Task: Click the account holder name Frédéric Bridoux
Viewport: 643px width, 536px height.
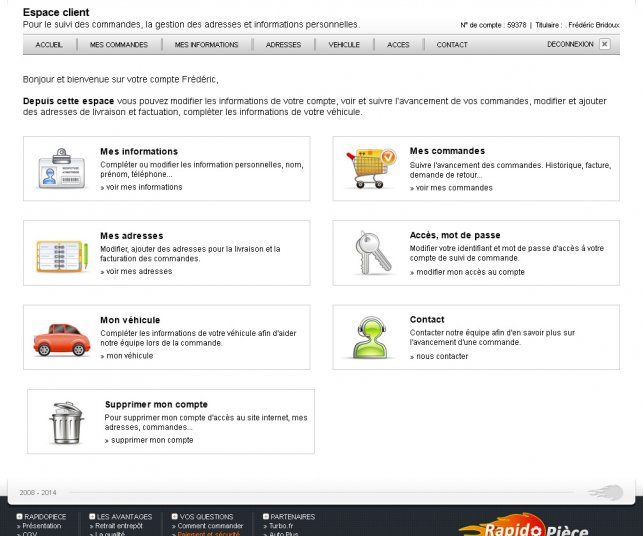Action: point(594,25)
